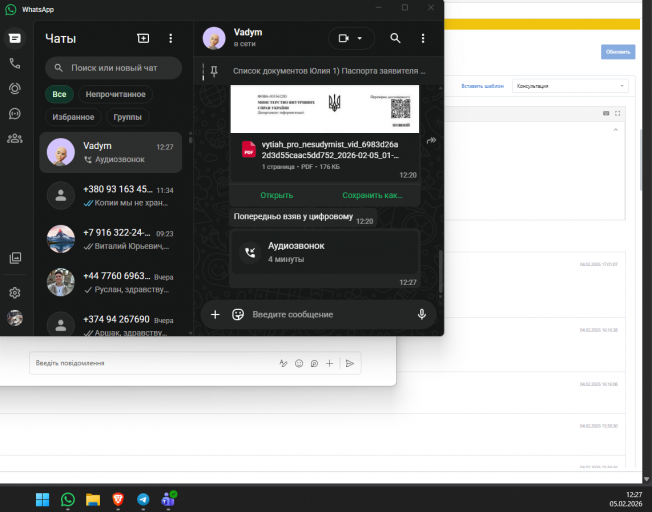Viewport: 652px width, 512px height.
Task: Click the PDF file icon of vytiah_pro_nesudymist
Action: pos(249,150)
